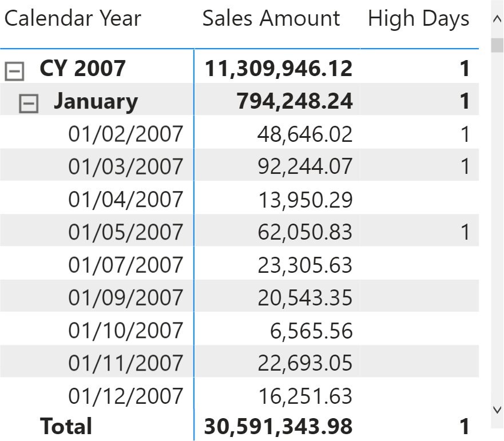Click the scrollbar down arrow
This screenshot has width=504, height=441.
pos(497,410)
